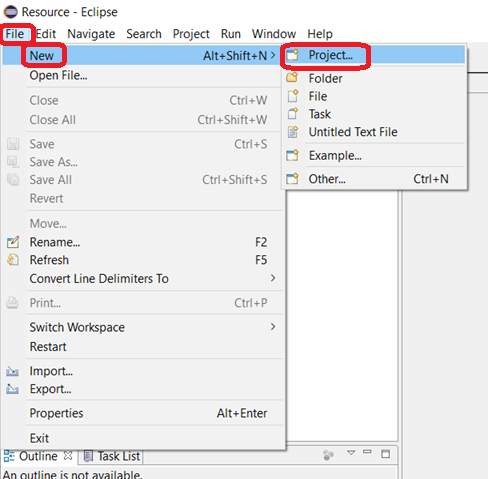
Task: Select New in the File menu
Action: click(x=143, y=55)
